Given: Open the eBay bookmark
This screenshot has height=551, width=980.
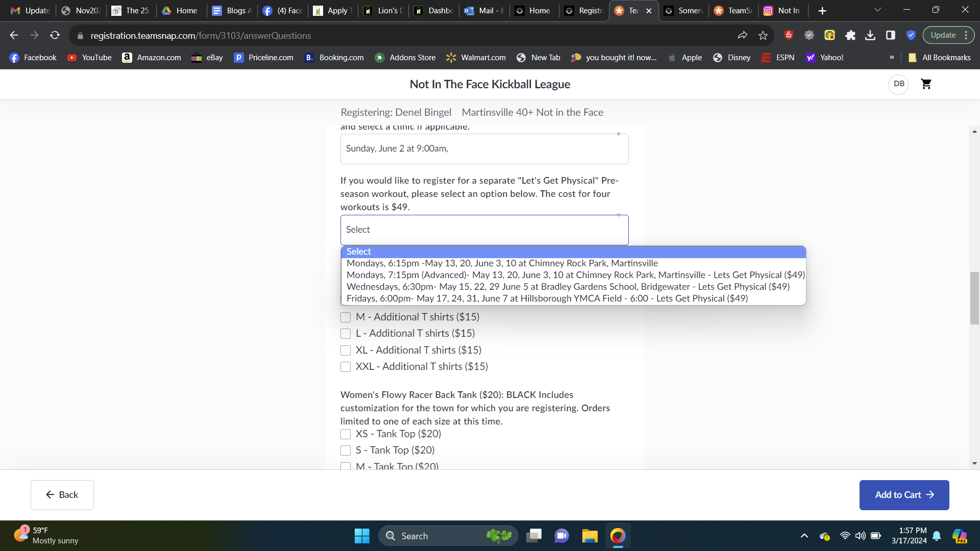Looking at the screenshot, I should point(207,58).
